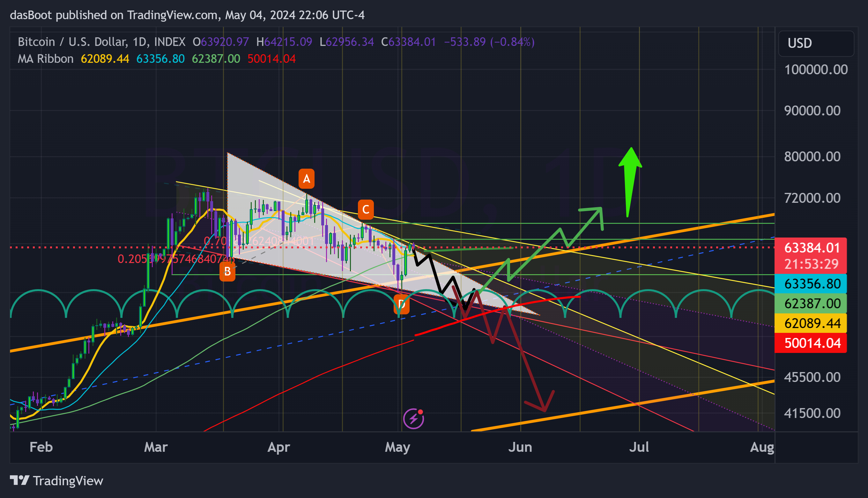
Task: Click the cyan MA price tag 63356.80
Action: coord(811,283)
